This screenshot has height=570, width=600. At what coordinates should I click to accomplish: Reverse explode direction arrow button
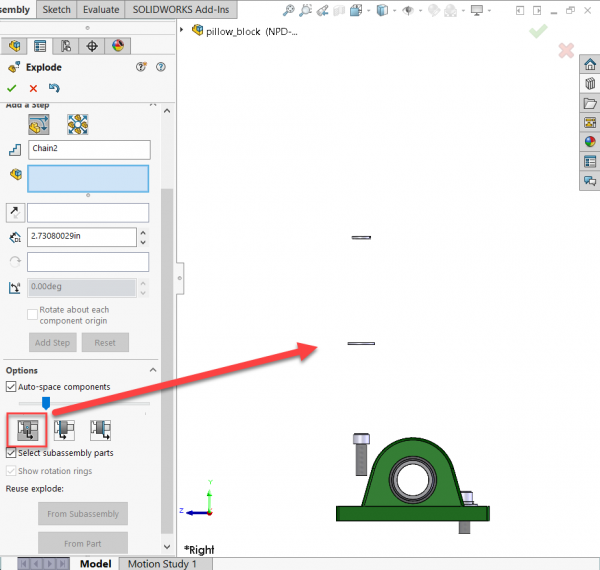pos(15,213)
